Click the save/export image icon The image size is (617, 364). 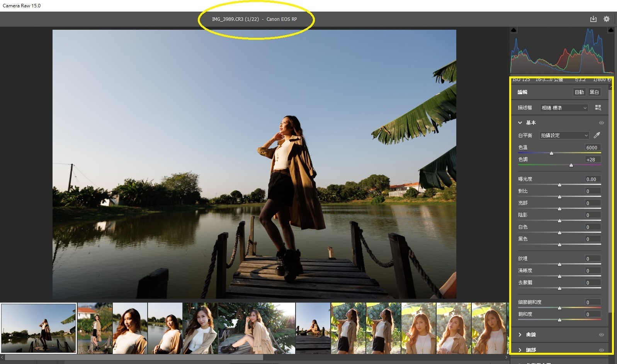point(593,19)
